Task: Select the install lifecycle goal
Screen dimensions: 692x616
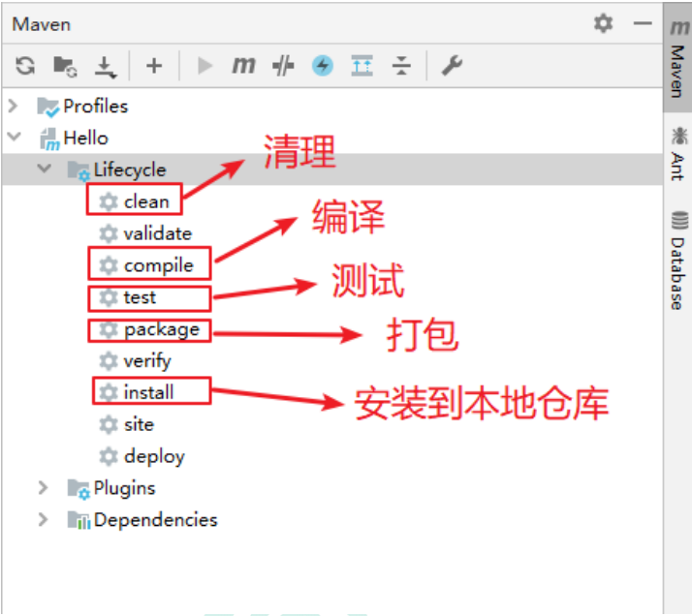Action: coord(148,392)
